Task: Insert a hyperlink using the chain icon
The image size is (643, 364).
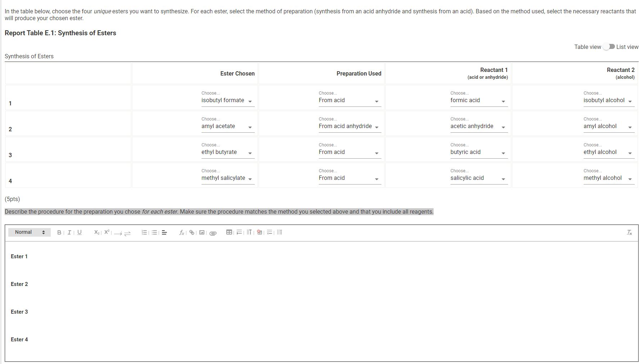Action: tap(191, 232)
